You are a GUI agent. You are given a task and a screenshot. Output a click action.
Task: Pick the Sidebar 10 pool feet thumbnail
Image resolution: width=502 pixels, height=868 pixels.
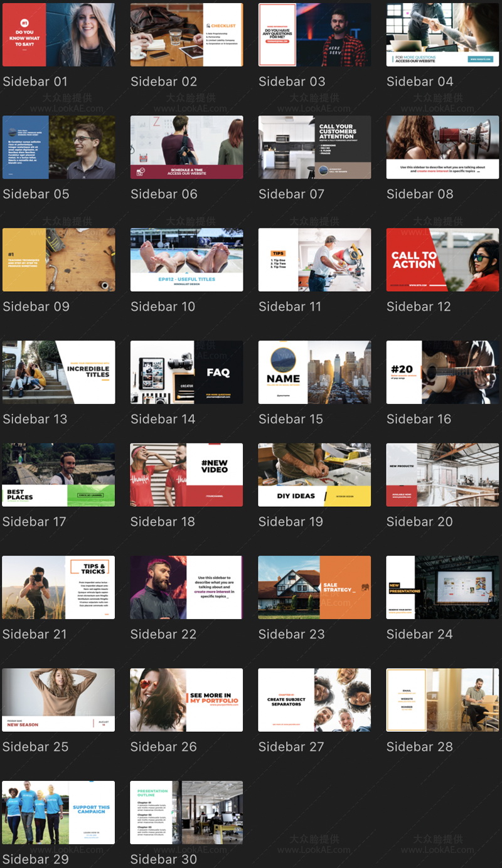[186, 260]
